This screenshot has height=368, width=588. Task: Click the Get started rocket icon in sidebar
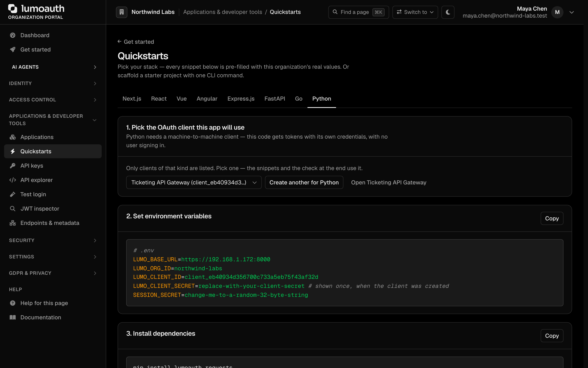13,50
